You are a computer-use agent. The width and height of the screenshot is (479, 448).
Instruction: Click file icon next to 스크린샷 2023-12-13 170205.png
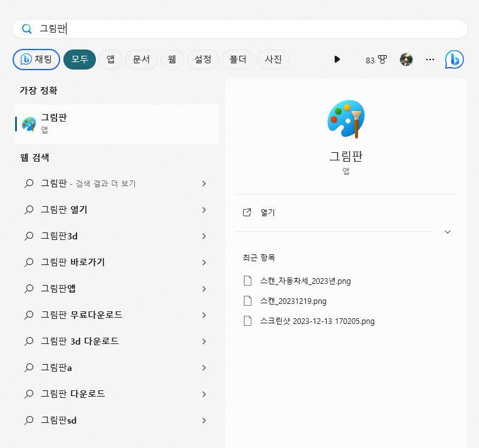(x=248, y=321)
